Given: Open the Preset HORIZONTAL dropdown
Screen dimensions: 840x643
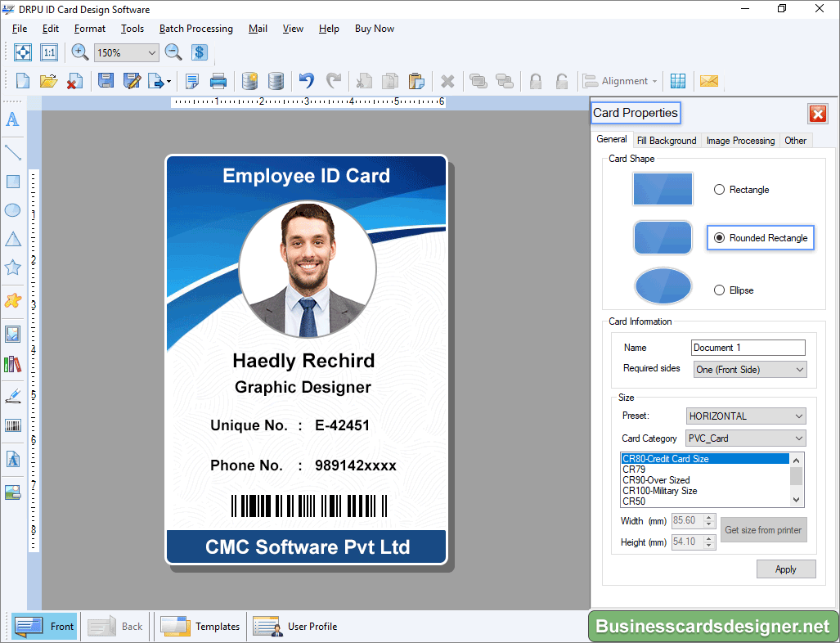Looking at the screenshot, I should pos(746,416).
